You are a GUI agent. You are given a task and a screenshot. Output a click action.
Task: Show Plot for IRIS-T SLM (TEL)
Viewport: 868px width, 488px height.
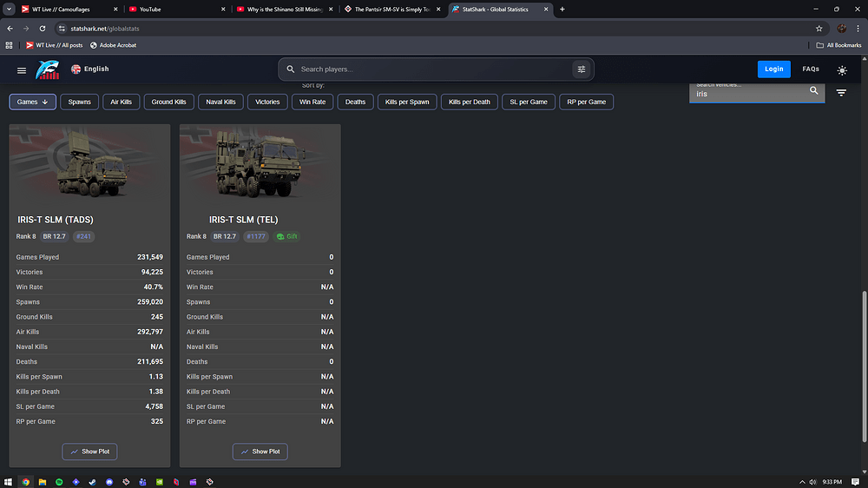[x=260, y=452]
